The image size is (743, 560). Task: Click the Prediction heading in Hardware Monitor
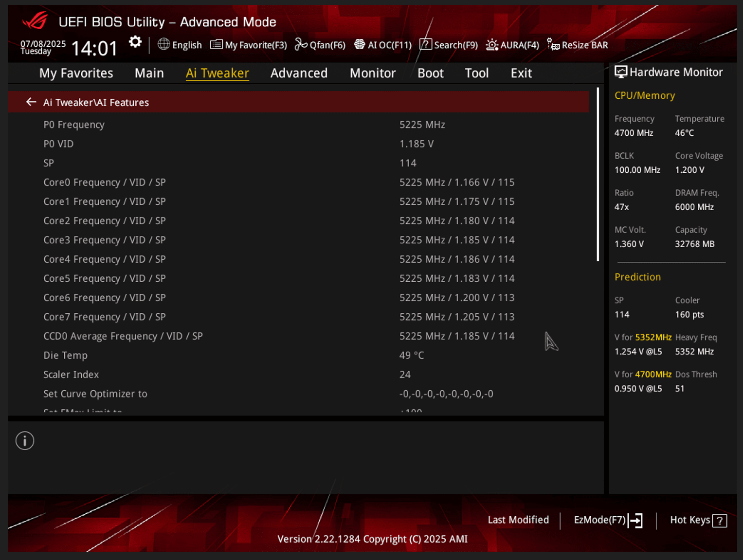pos(637,277)
